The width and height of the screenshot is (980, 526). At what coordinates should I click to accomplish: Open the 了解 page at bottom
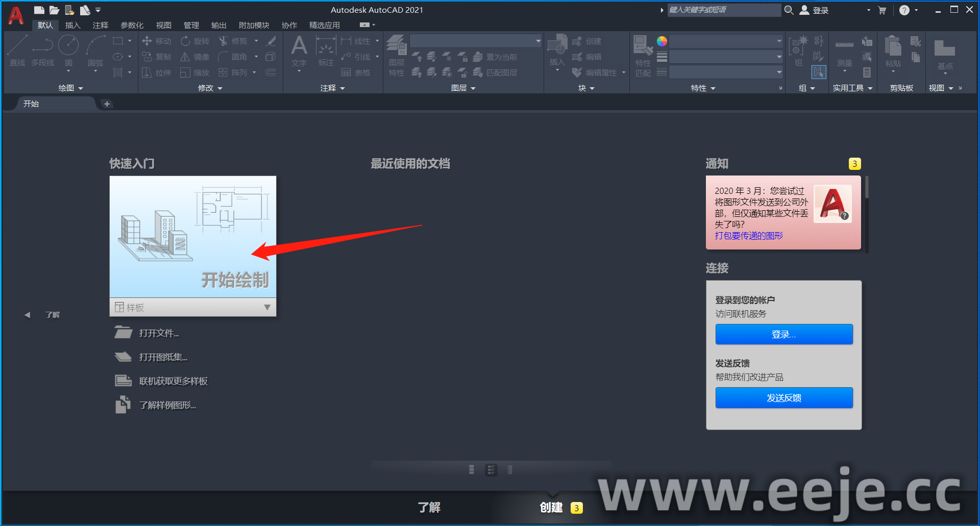429,507
